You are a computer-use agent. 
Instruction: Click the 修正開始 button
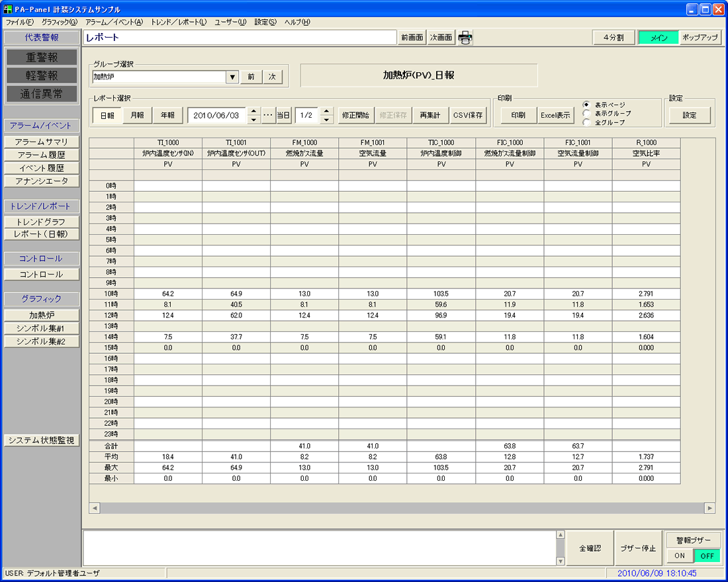[355, 115]
